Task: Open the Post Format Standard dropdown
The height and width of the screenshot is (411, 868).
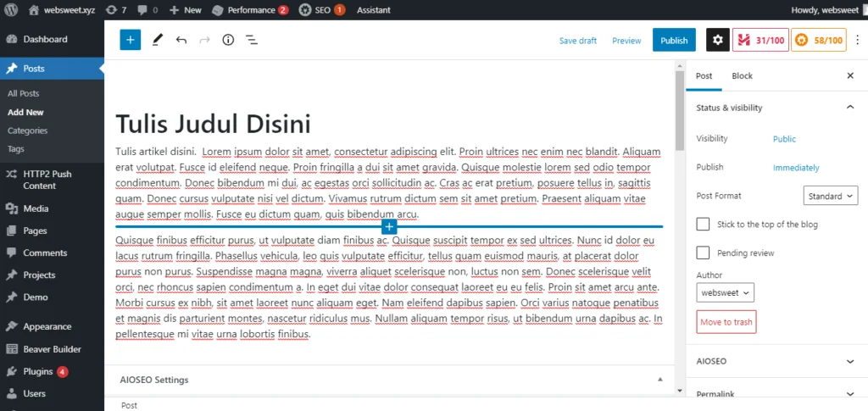Action: coord(831,196)
